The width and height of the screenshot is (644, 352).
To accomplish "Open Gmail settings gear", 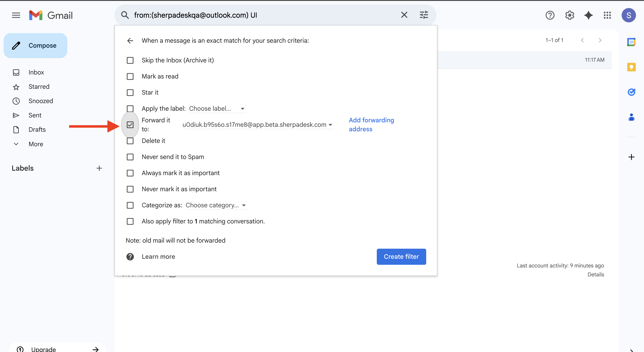I will click(x=570, y=15).
